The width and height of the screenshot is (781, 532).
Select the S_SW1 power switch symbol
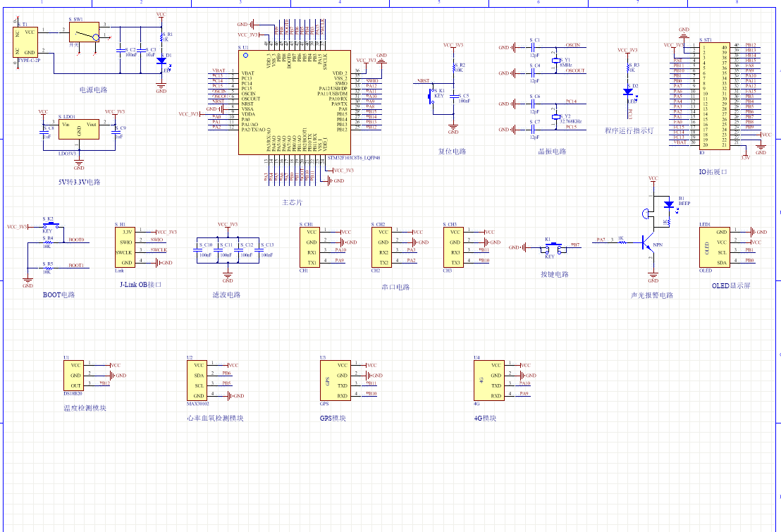point(84,32)
